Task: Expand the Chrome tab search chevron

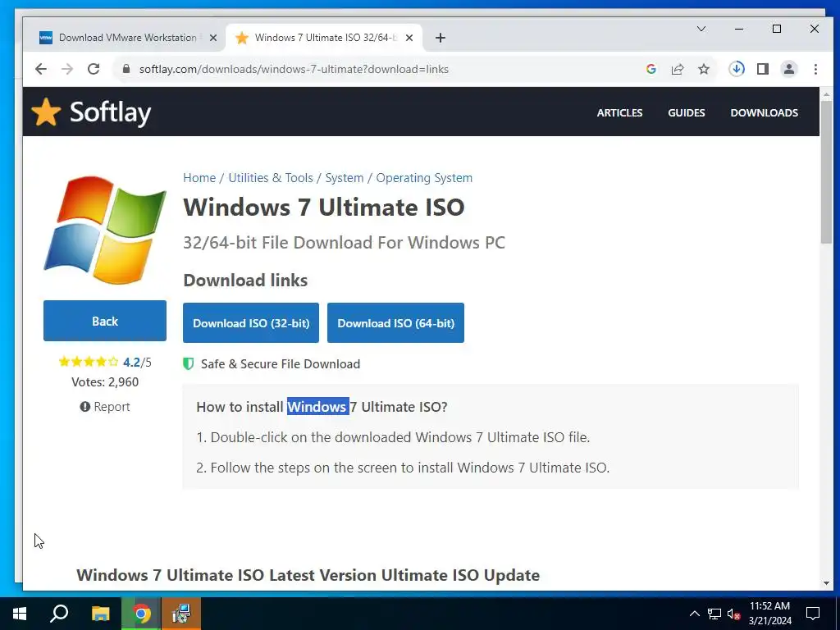Action: click(x=701, y=29)
